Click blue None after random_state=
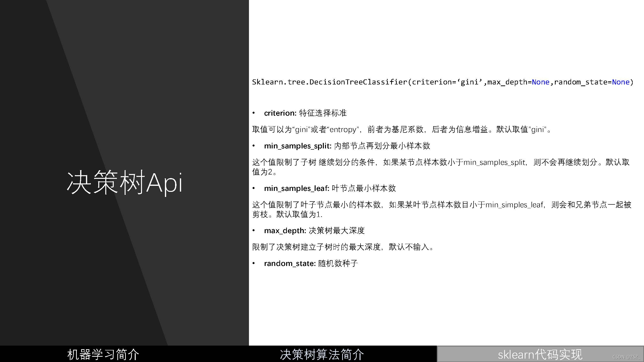The image size is (644, 362). coord(621,82)
